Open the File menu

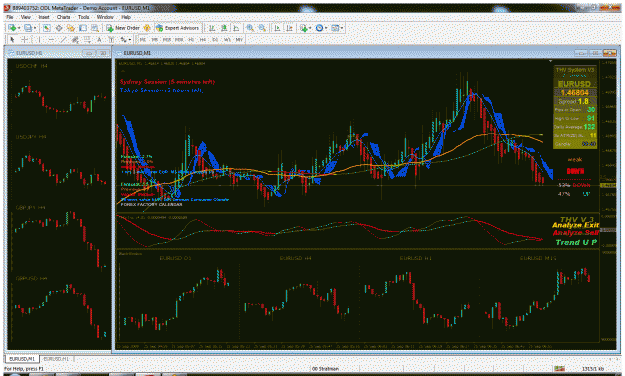point(10,17)
